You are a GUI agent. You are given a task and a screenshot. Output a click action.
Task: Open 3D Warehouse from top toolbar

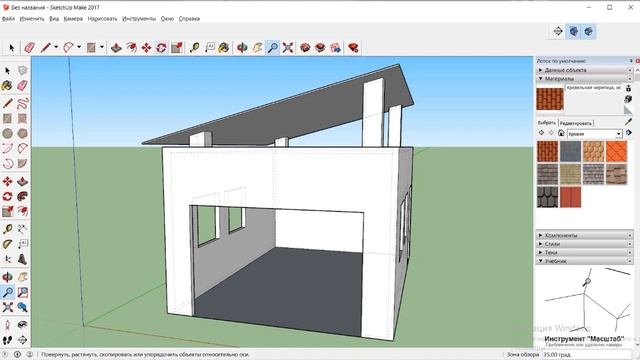click(305, 48)
